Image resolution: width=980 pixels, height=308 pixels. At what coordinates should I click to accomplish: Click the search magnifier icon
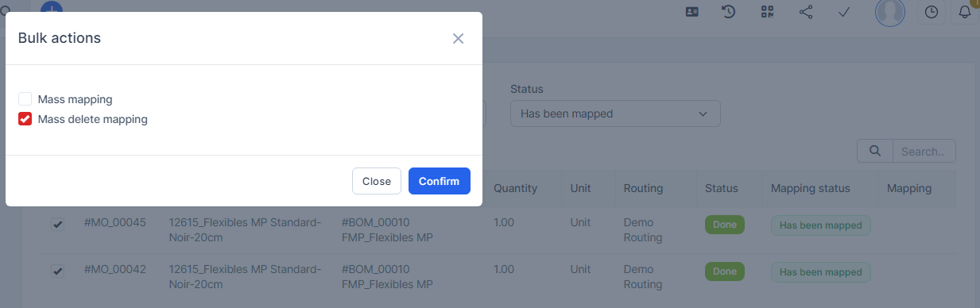(875, 151)
